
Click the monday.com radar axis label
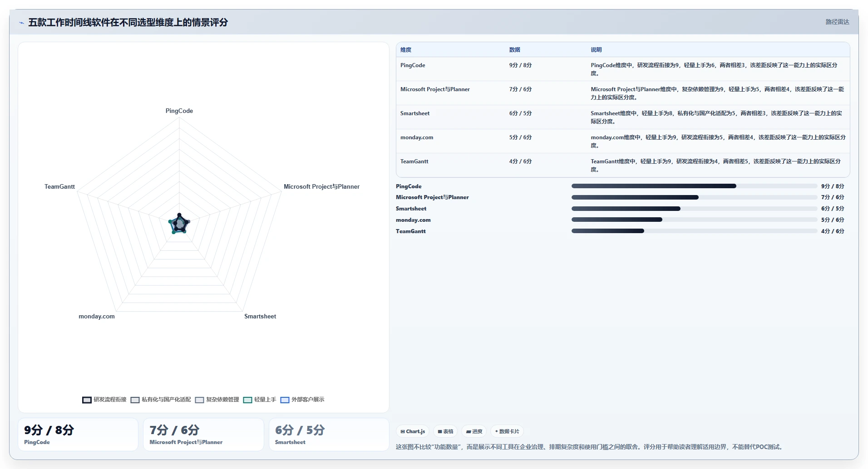pos(97,316)
